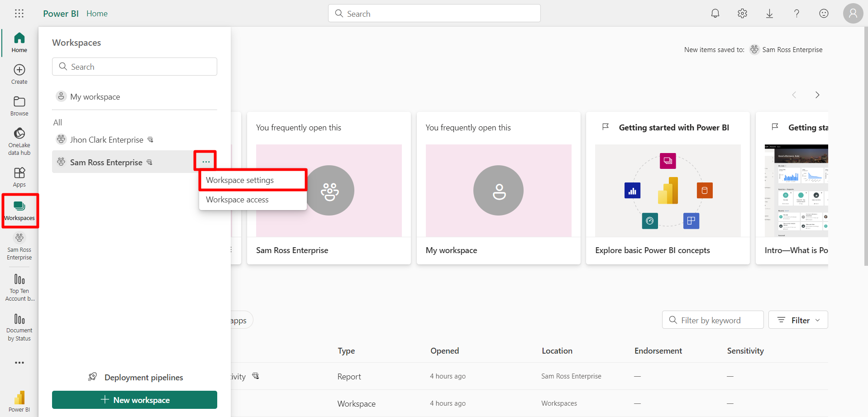Open My workspace from the list

click(134, 96)
